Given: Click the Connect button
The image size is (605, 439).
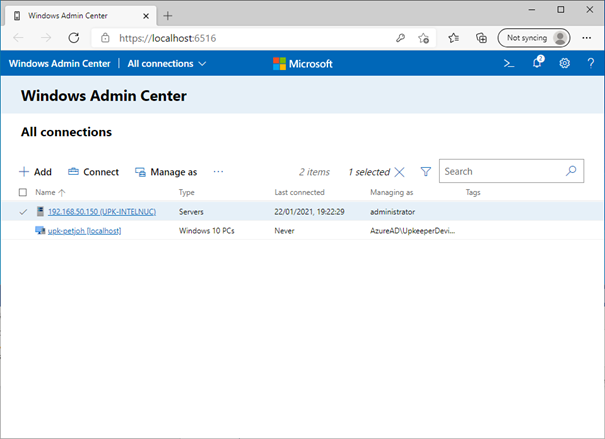Looking at the screenshot, I should 93,172.
